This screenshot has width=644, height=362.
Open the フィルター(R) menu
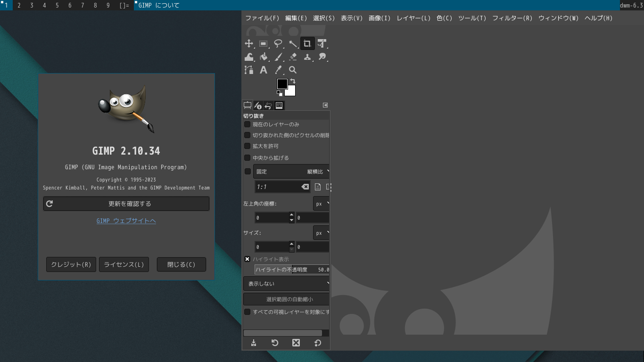[x=512, y=18]
